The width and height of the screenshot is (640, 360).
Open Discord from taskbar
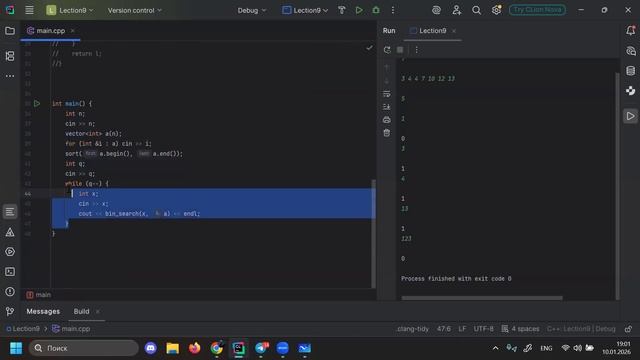point(151,348)
